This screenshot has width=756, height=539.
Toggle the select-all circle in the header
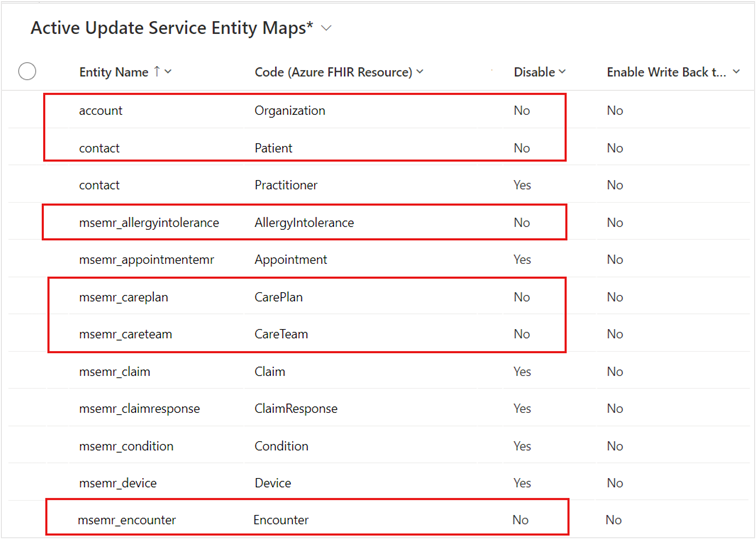pyautogui.click(x=27, y=71)
